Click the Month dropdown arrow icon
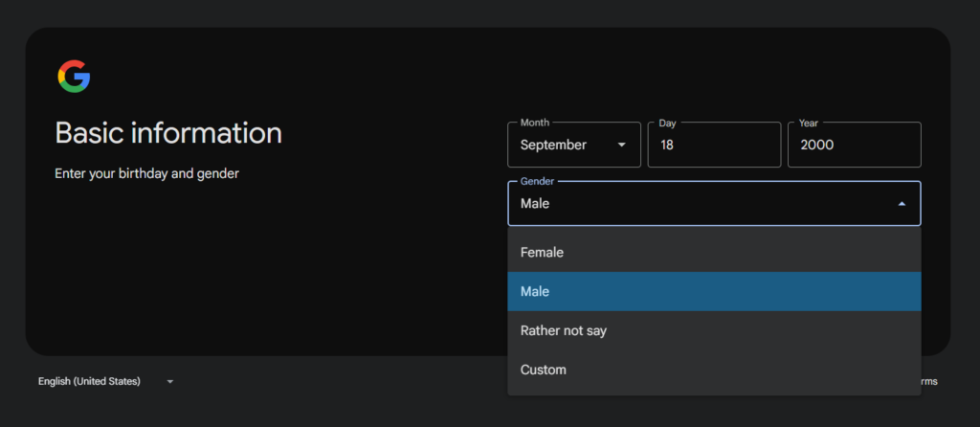980x427 pixels. (x=622, y=145)
